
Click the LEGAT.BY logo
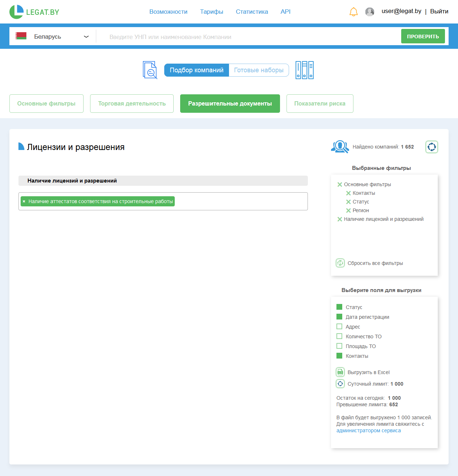34,12
